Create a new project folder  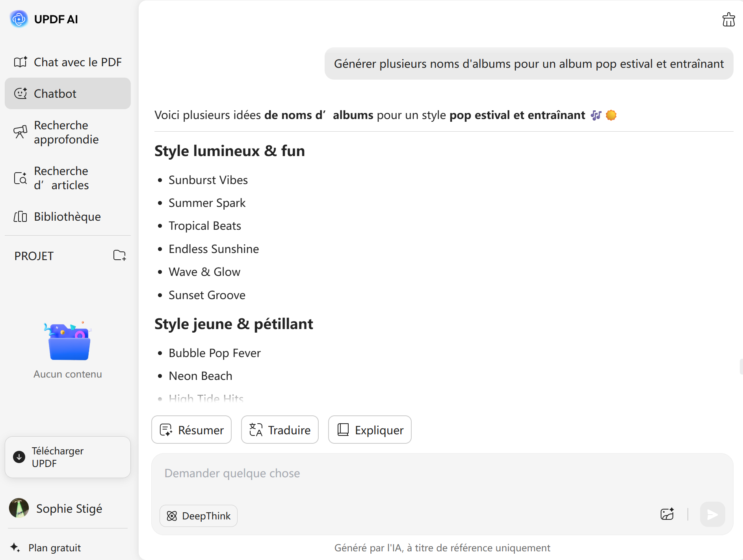(x=119, y=255)
